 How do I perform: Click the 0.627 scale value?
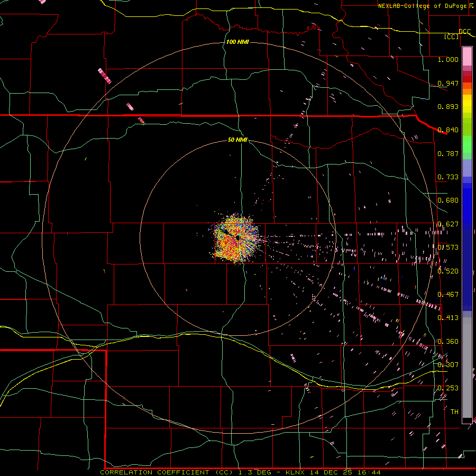pyautogui.click(x=448, y=224)
